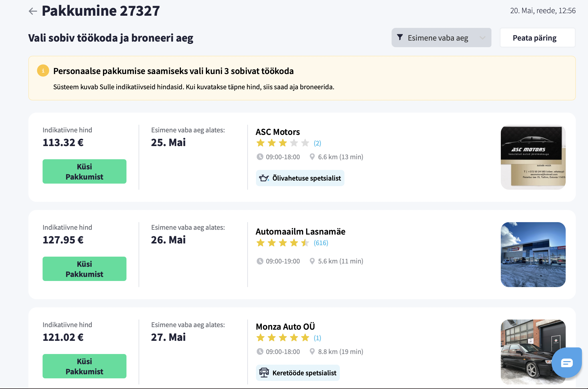Click the clock icon in the Monza Auto row
Image resolution: width=588 pixels, height=389 pixels.
[260, 352]
